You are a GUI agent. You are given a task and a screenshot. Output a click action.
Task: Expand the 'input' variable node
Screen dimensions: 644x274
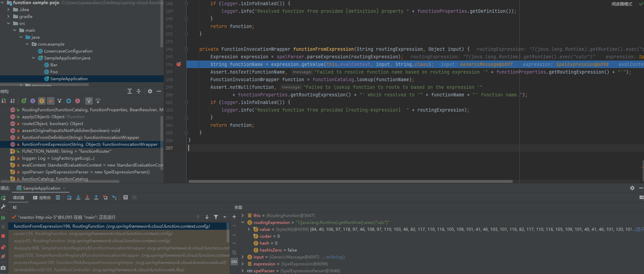coord(243,257)
